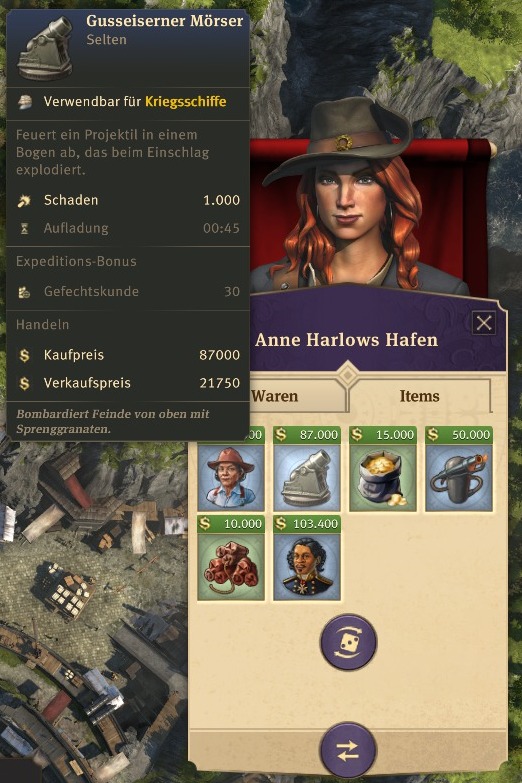The image size is (522, 783).
Task: Click the trade arrows transfer button
Action: tap(348, 751)
